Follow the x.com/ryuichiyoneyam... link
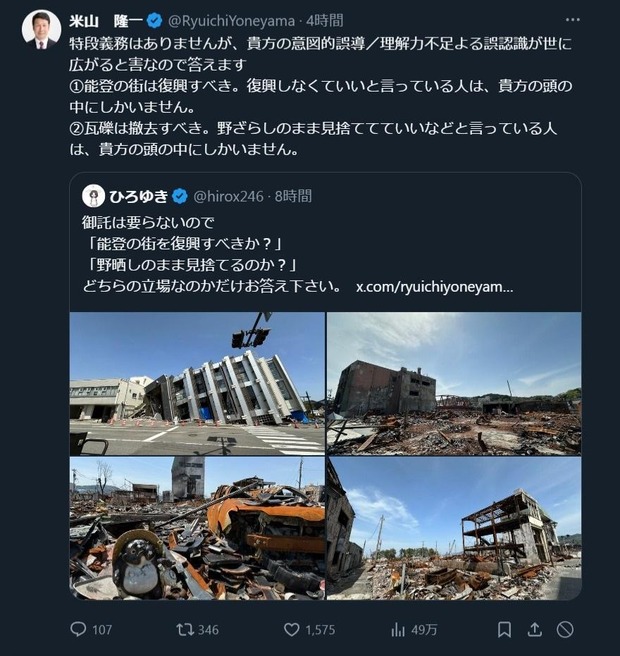Viewport: 620px width, 656px height. pos(435,287)
